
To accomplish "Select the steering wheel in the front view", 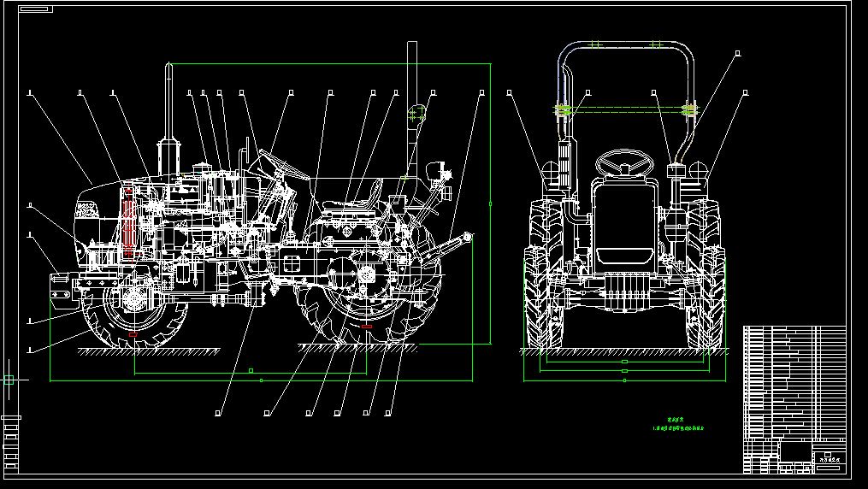I will [624, 162].
